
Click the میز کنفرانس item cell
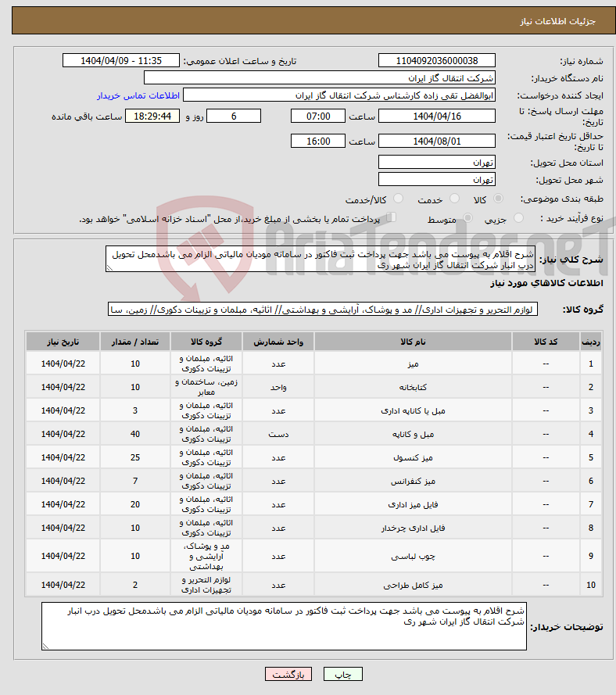(x=413, y=481)
